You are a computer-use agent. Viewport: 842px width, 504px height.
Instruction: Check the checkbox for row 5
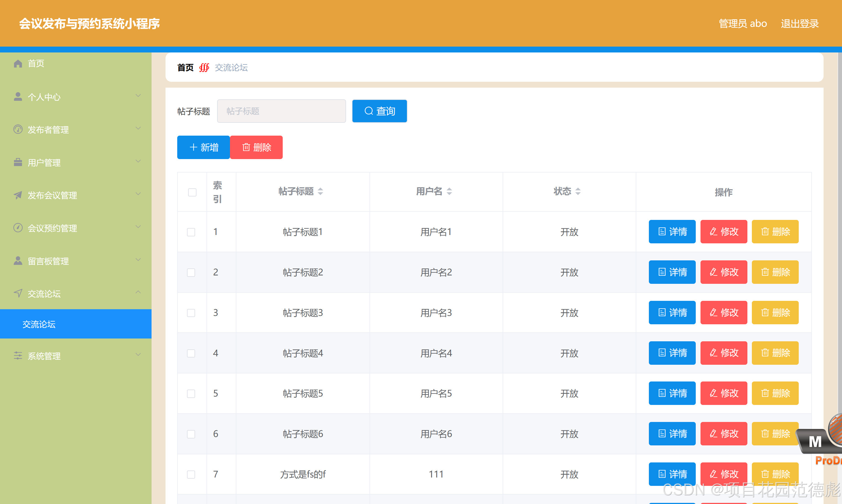191,393
